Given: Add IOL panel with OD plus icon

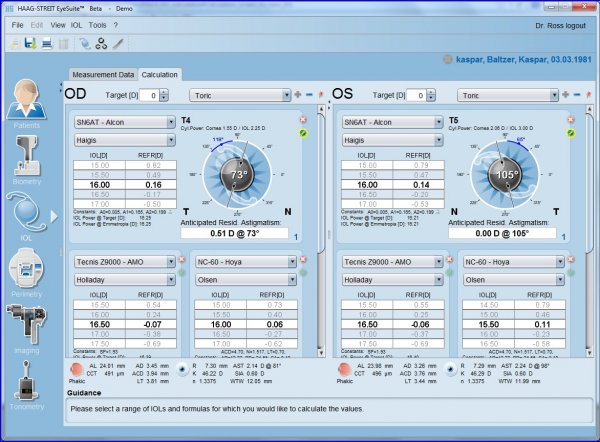Looking at the screenshot, I should coord(298,94).
